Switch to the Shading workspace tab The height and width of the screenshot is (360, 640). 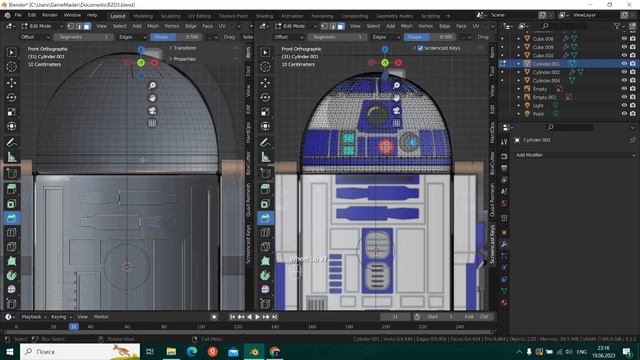click(264, 16)
